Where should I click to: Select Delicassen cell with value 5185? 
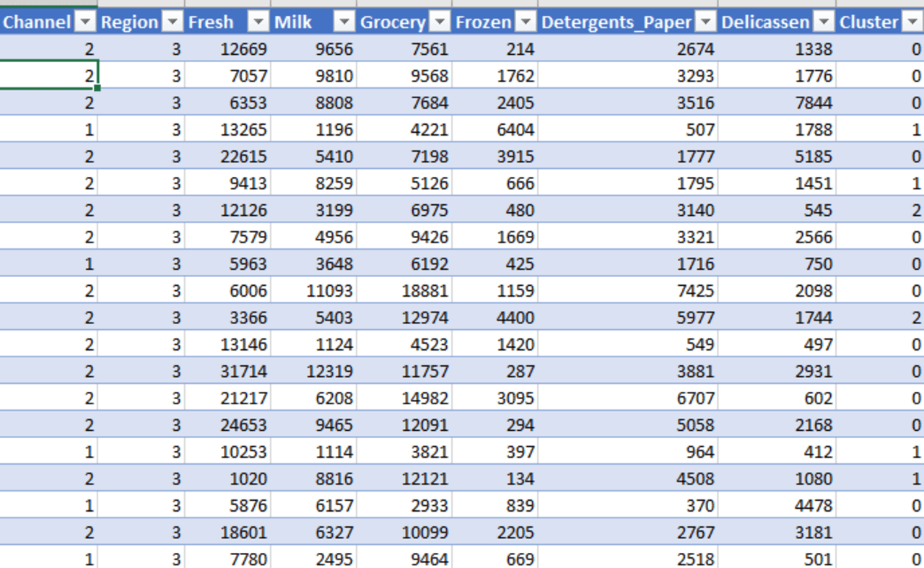point(777,156)
